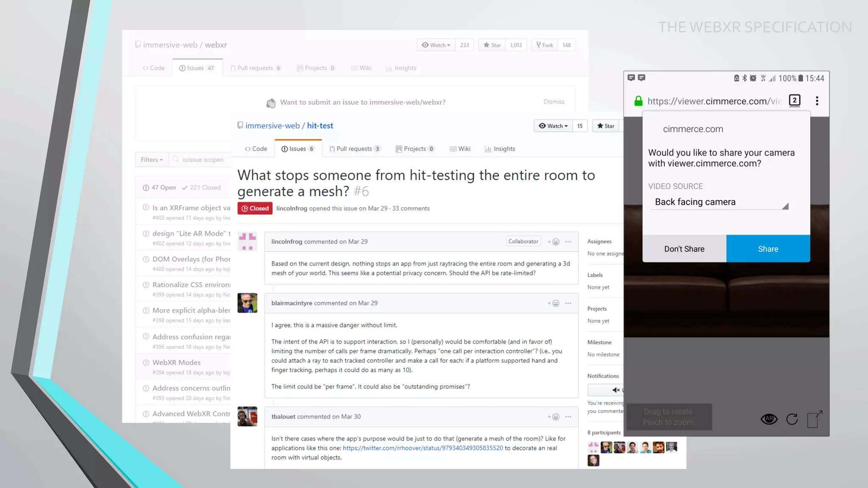Viewport: 868px width, 488px height.
Task: Tap the AR eye icon in viewer
Action: (769, 419)
